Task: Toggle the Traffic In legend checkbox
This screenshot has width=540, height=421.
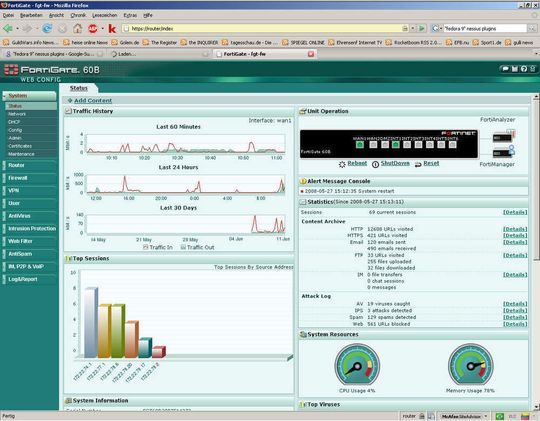Action: coord(145,247)
